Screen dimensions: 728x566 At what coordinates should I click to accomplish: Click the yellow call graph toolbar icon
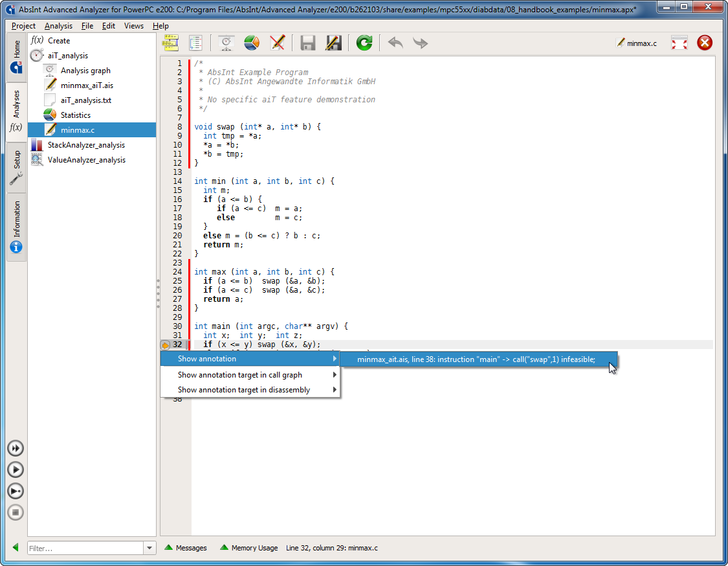coord(170,43)
